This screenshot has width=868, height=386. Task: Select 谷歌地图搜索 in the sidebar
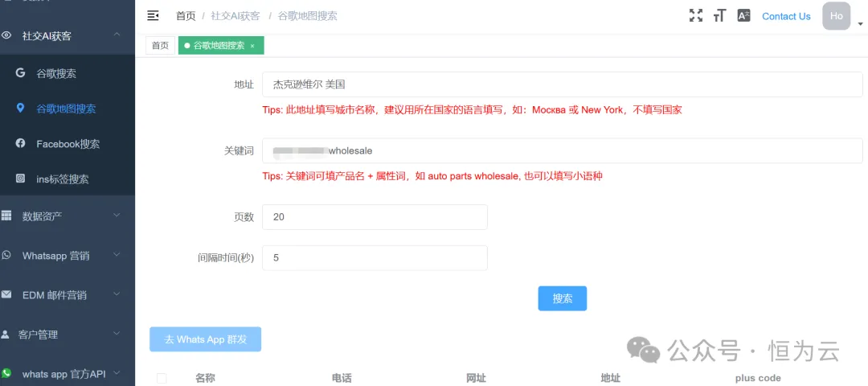[x=66, y=109]
